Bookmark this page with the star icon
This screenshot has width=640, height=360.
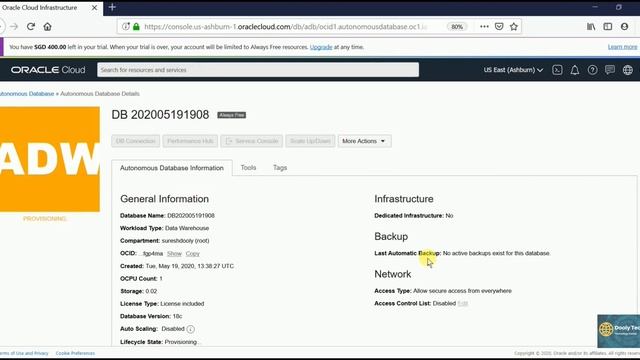(513, 27)
